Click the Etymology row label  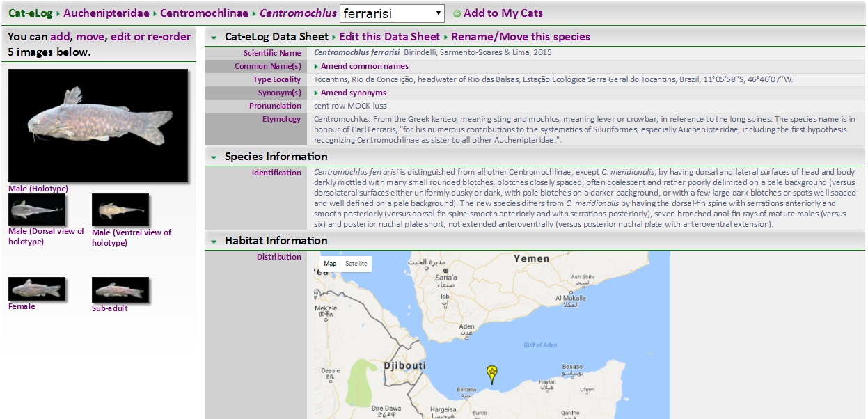coord(283,119)
